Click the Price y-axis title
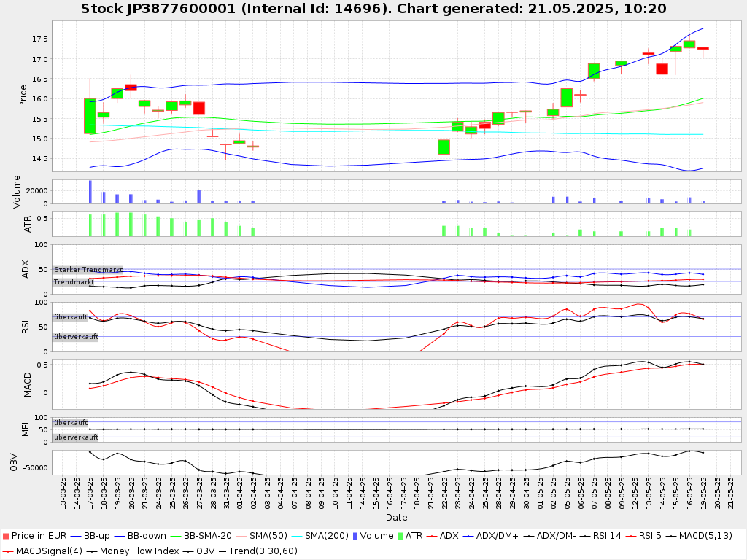 click(x=23, y=96)
